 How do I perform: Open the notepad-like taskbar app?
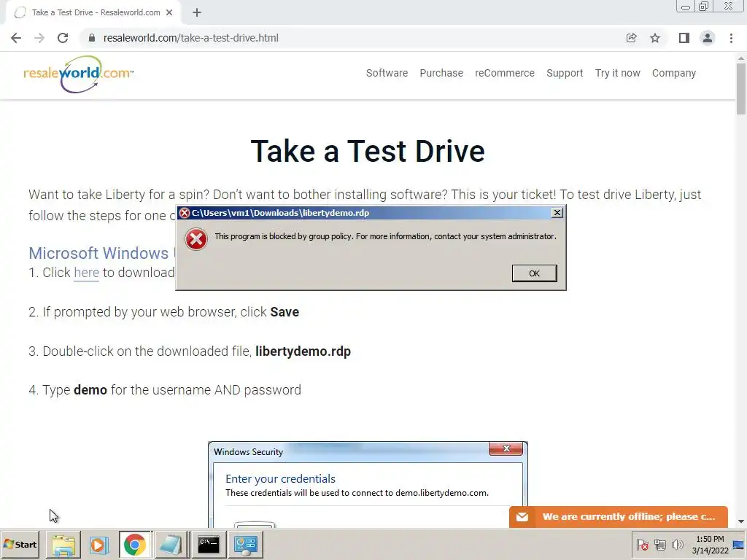click(171, 544)
